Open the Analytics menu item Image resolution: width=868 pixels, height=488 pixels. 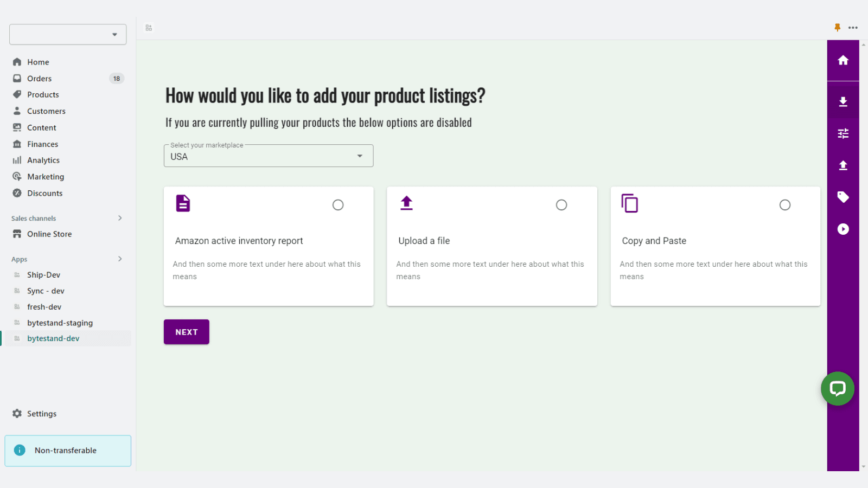44,160
